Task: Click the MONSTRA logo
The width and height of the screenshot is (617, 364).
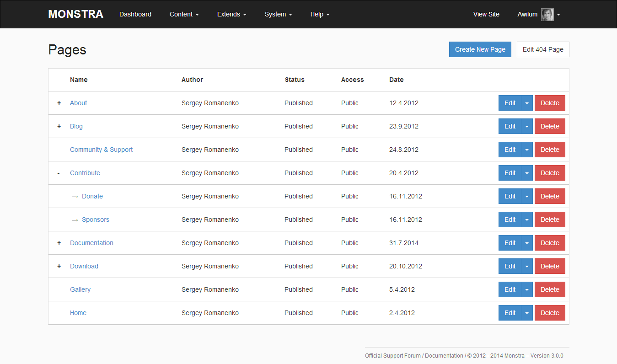Action: click(75, 14)
